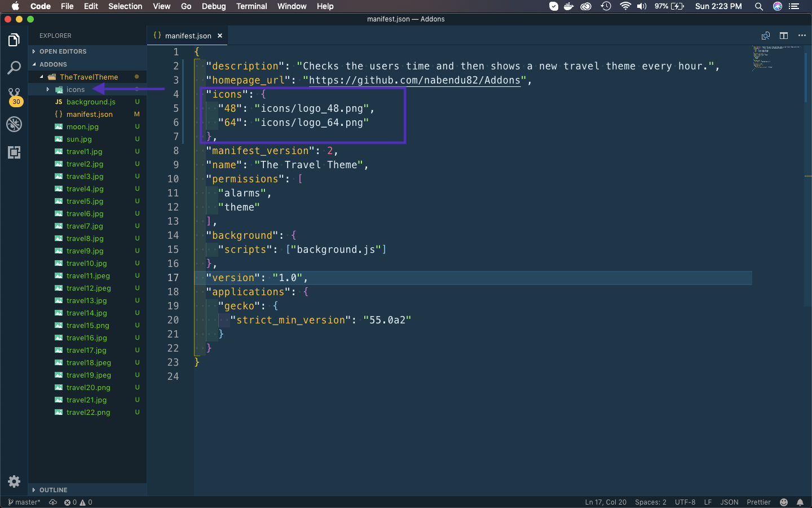Open travel1.jpg file
The width and height of the screenshot is (812, 508).
(87, 152)
